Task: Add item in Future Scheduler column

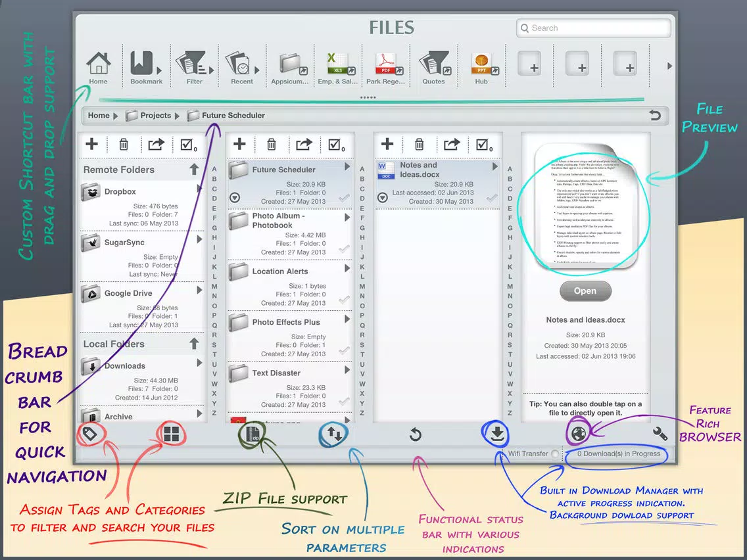Action: coord(387,144)
